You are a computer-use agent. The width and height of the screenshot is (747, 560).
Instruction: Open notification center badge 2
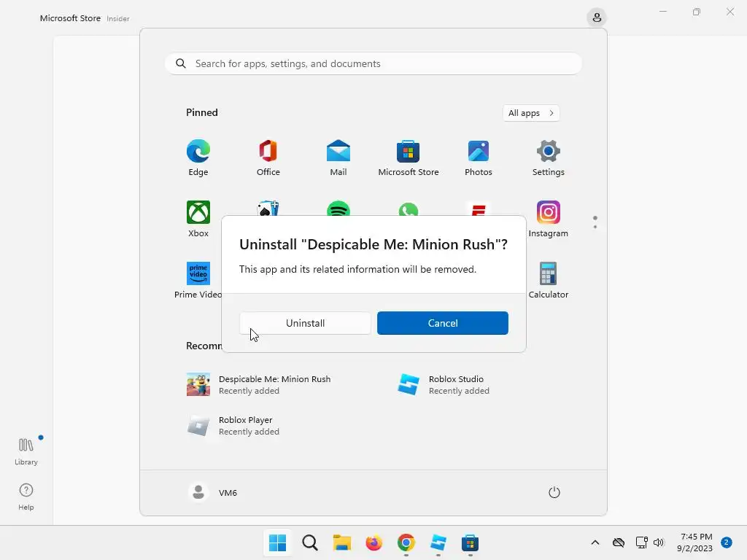pyautogui.click(x=727, y=542)
